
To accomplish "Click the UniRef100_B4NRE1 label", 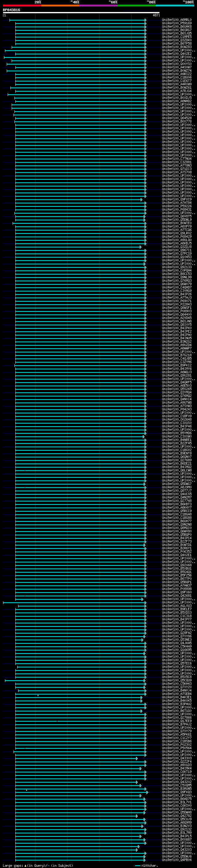I will [x=176, y=440].
